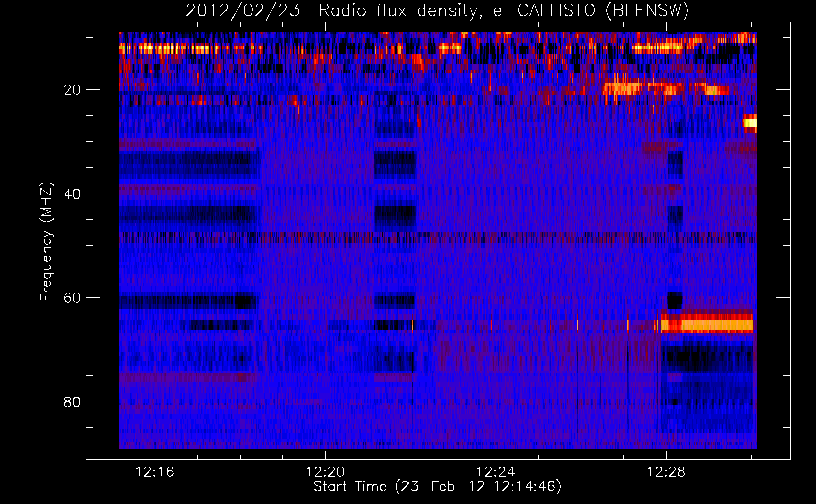
Task: Click the 12:16 time tick label
Action: point(155,472)
